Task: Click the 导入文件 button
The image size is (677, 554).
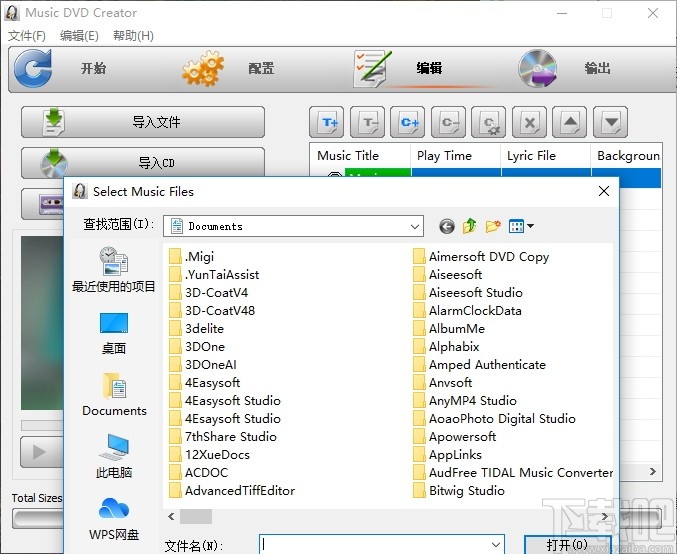Action: pyautogui.click(x=143, y=122)
